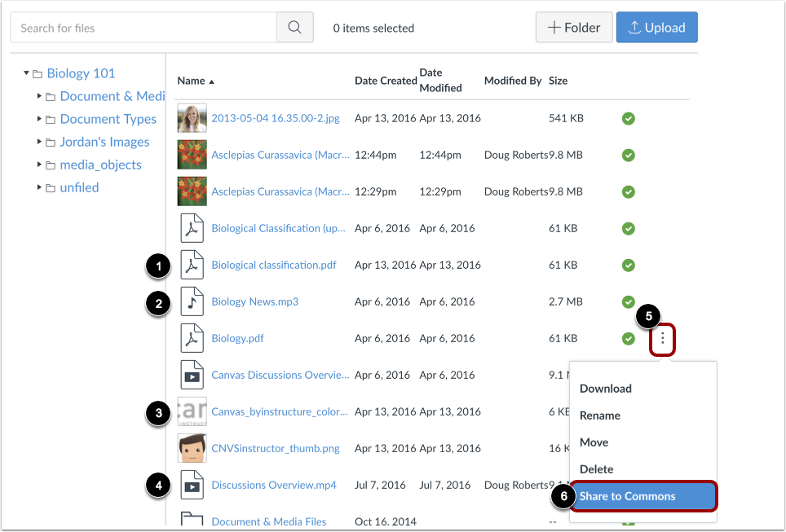Choose Download from the options menu
Screen dimensions: 786x532
(606, 389)
